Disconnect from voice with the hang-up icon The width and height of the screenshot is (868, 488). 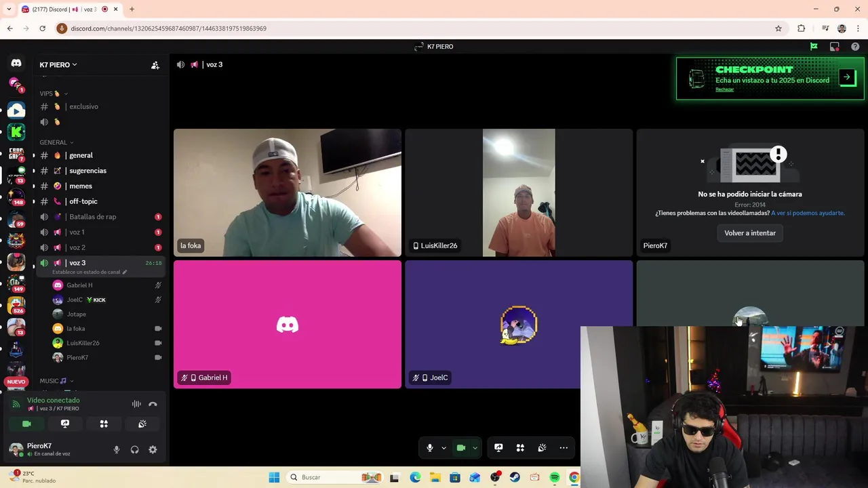click(x=153, y=404)
